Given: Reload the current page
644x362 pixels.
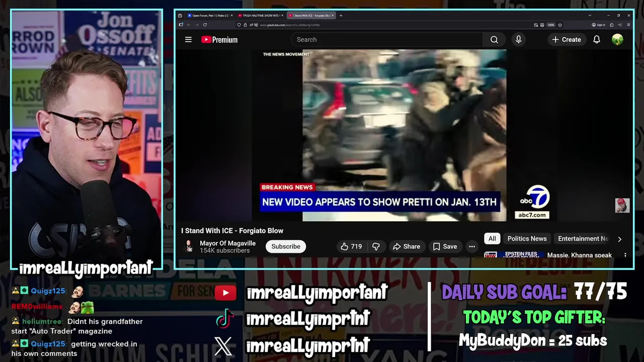Looking at the screenshot, I should (x=205, y=25).
